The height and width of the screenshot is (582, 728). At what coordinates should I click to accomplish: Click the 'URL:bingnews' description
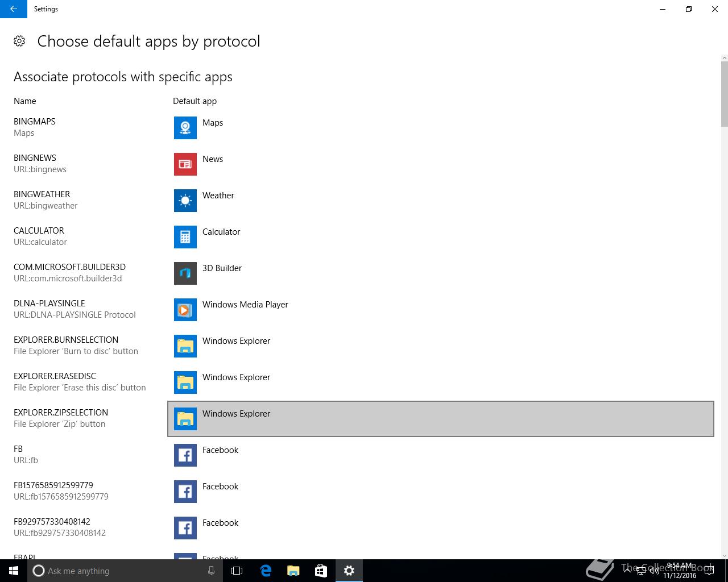40,169
